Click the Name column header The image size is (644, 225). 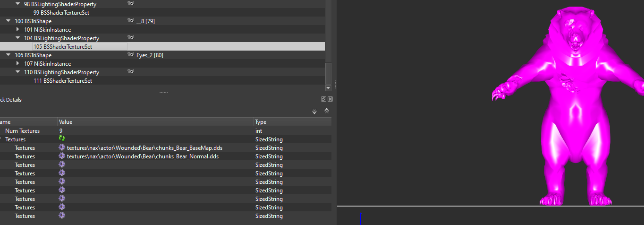(28, 122)
